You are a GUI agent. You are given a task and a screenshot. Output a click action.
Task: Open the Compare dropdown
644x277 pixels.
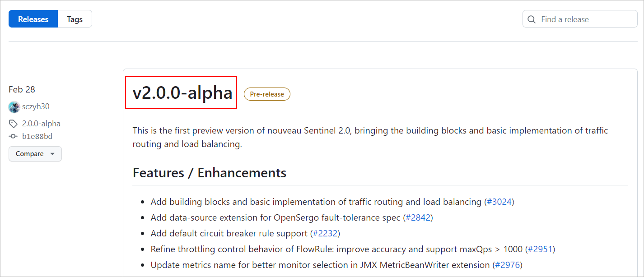pos(35,154)
